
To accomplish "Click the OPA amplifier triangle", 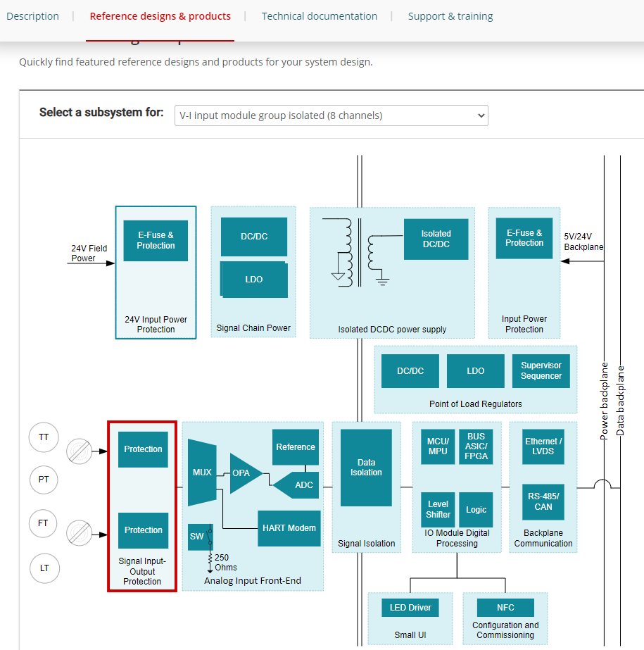I will coord(244,473).
